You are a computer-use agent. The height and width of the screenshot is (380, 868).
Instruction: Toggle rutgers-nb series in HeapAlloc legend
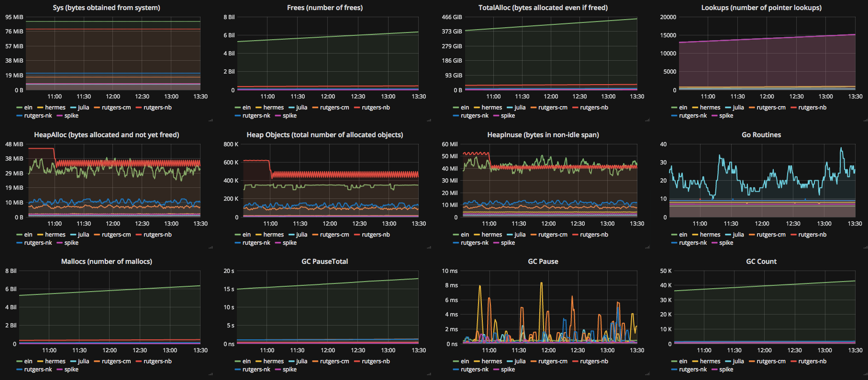point(157,235)
